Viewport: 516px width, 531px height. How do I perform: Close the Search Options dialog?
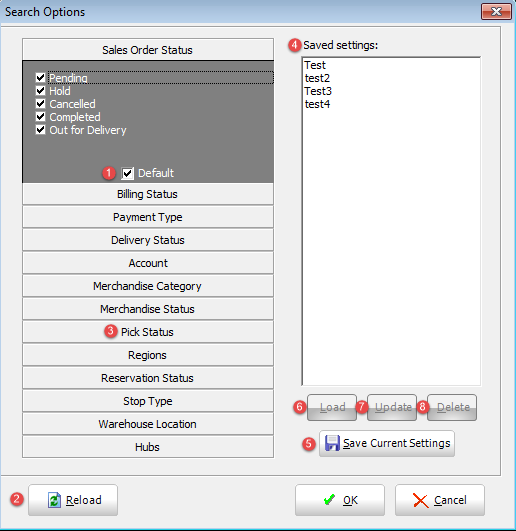coord(496,12)
